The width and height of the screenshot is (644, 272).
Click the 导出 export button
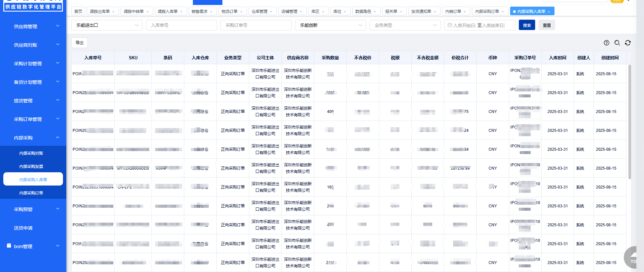(x=80, y=43)
